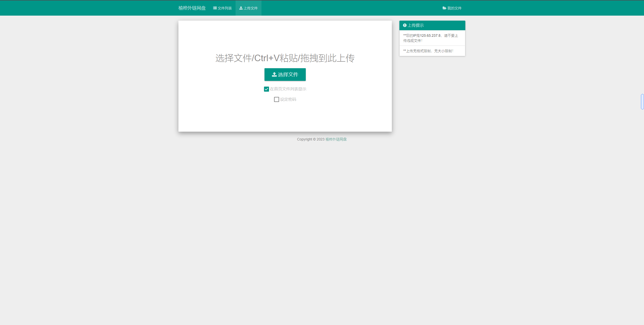
Task: Switch to the 上传文件 tab
Action: (248, 8)
